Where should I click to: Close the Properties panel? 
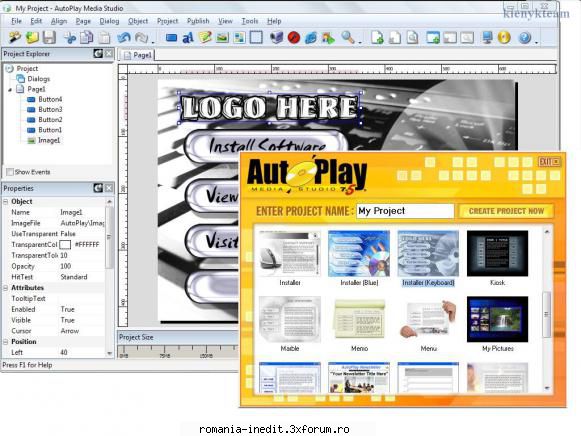(109, 188)
